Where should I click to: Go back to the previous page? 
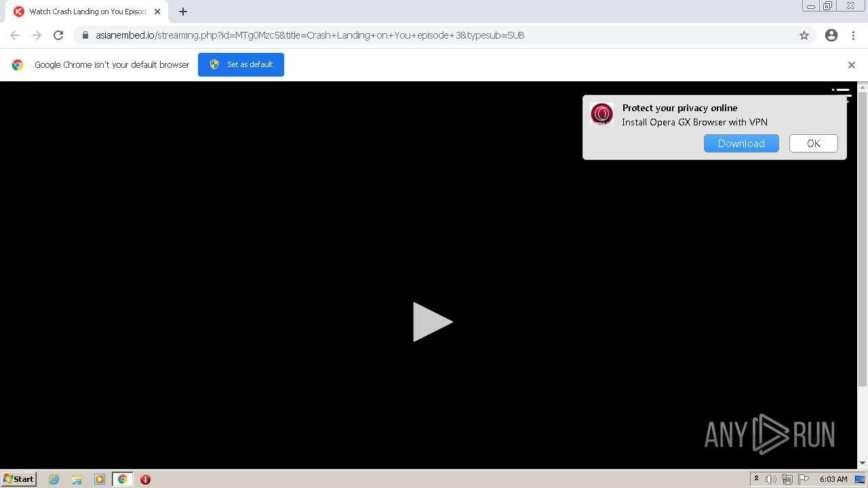15,35
